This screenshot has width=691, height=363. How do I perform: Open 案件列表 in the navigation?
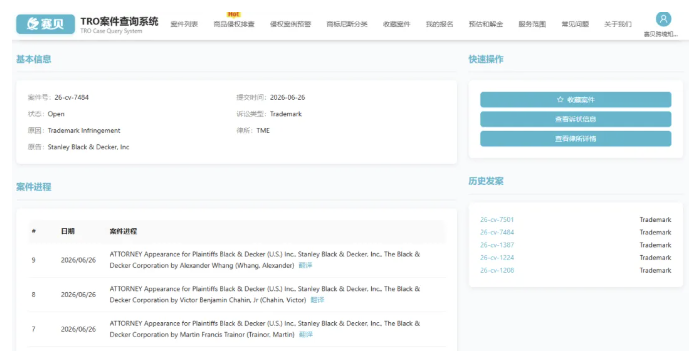pyautogui.click(x=184, y=24)
